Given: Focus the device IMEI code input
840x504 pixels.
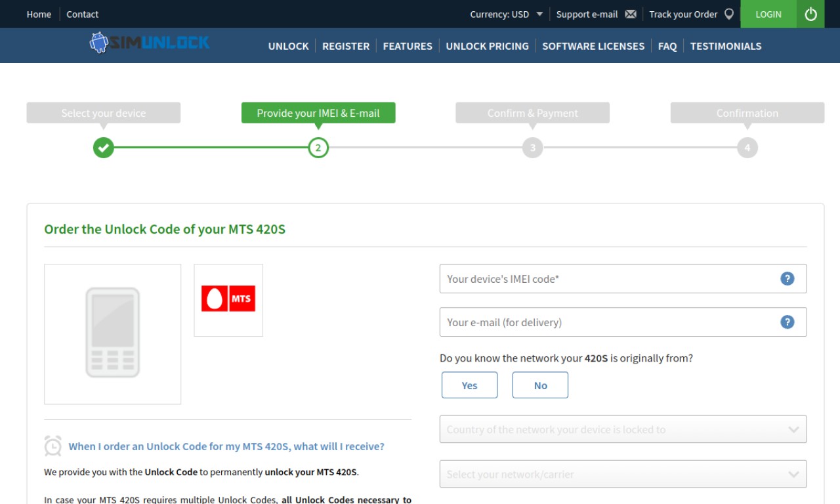Looking at the screenshot, I should (623, 278).
